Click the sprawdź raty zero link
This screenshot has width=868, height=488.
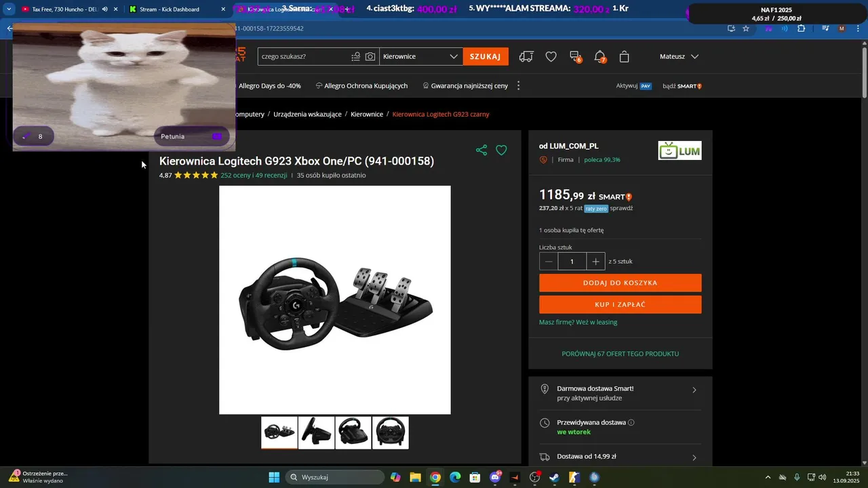621,208
